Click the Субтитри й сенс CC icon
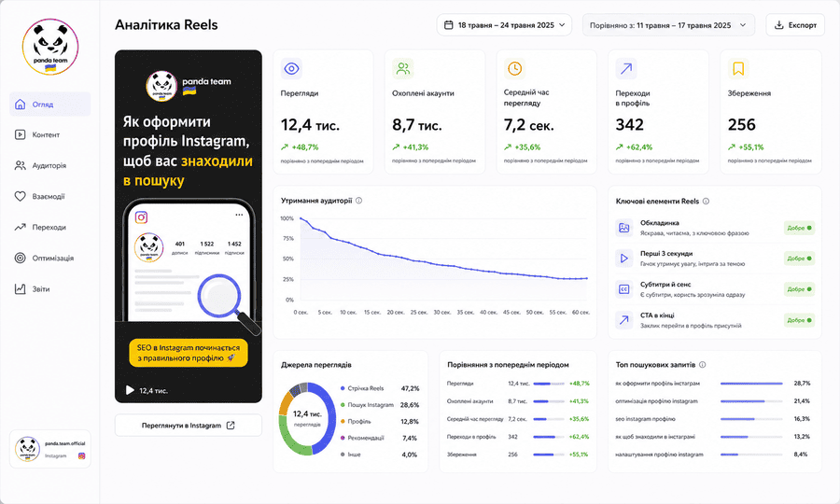Image resolution: width=840 pixels, height=504 pixels. pos(624,289)
